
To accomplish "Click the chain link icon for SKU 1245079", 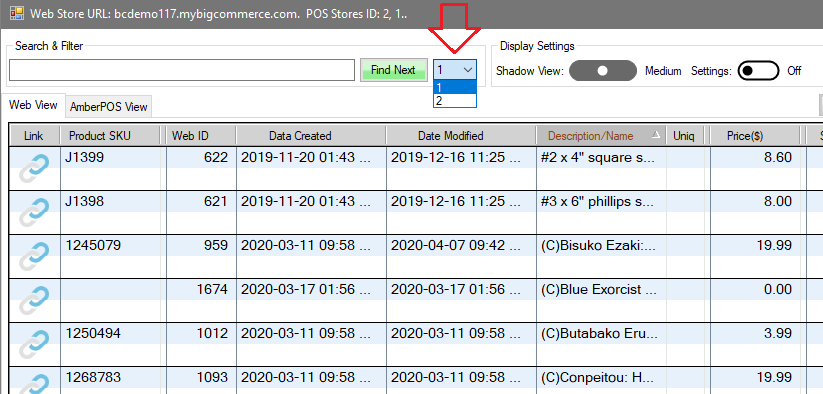I will [34, 257].
